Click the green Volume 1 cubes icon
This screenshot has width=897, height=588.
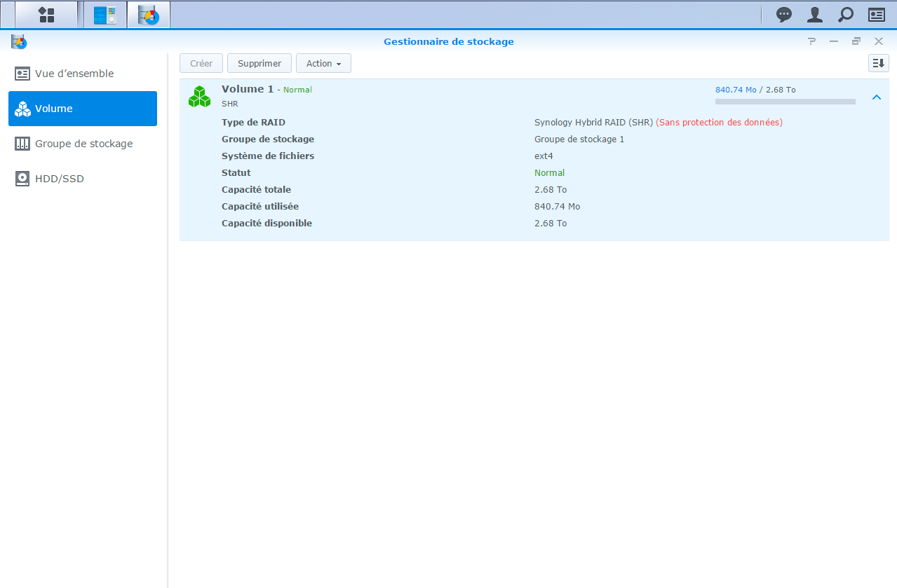(x=200, y=97)
